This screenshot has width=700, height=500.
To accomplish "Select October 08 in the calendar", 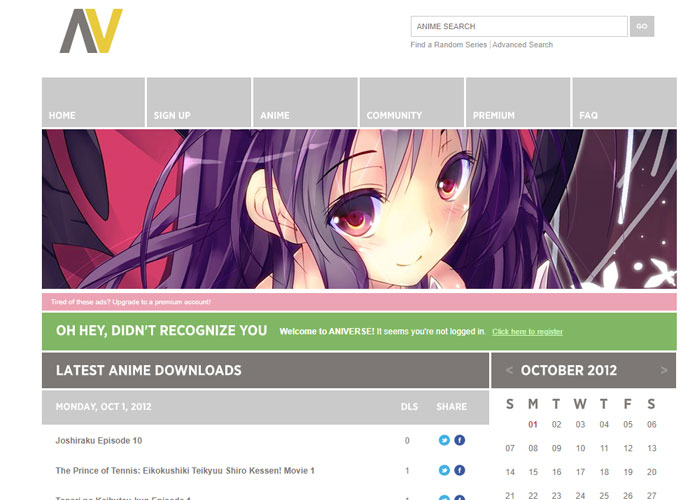I will pos(533,448).
